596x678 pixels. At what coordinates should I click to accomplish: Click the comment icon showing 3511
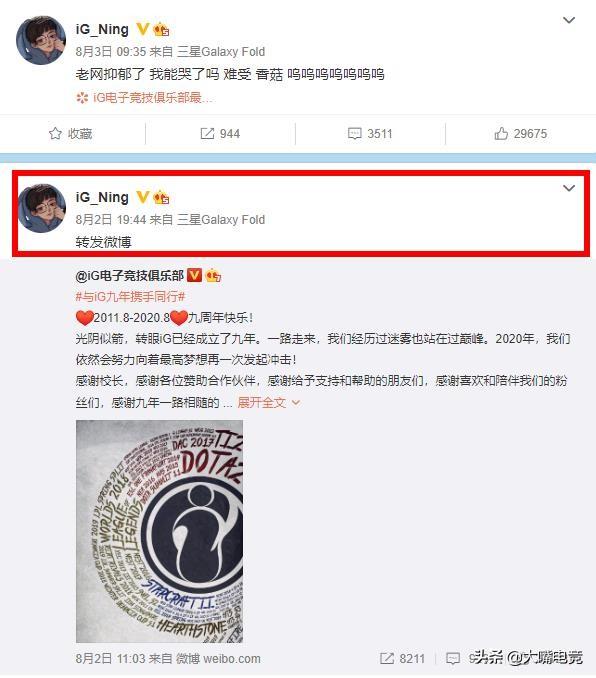click(x=355, y=134)
